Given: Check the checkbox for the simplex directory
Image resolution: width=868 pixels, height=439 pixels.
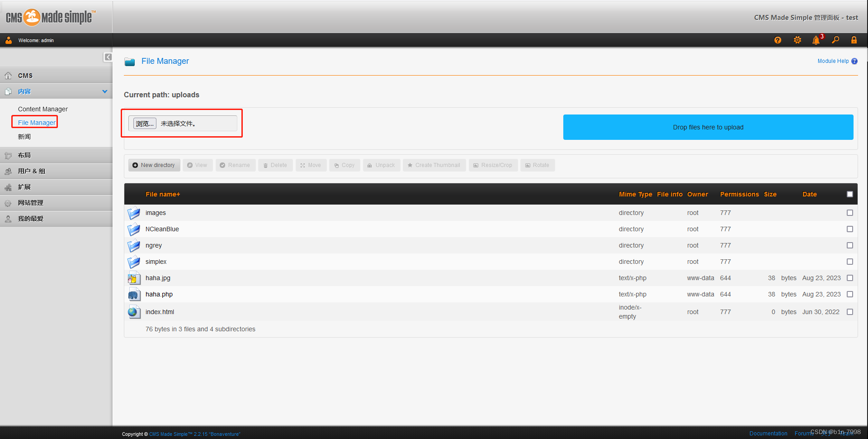Looking at the screenshot, I should pyautogui.click(x=850, y=262).
